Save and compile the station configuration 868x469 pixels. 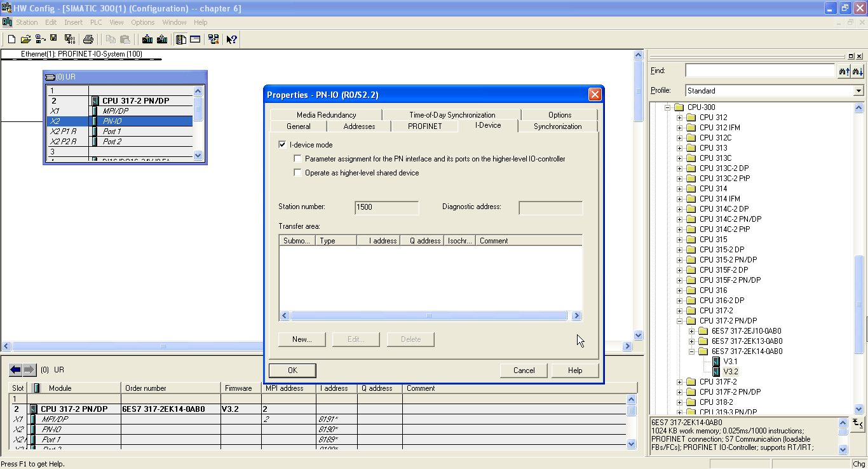coord(69,39)
